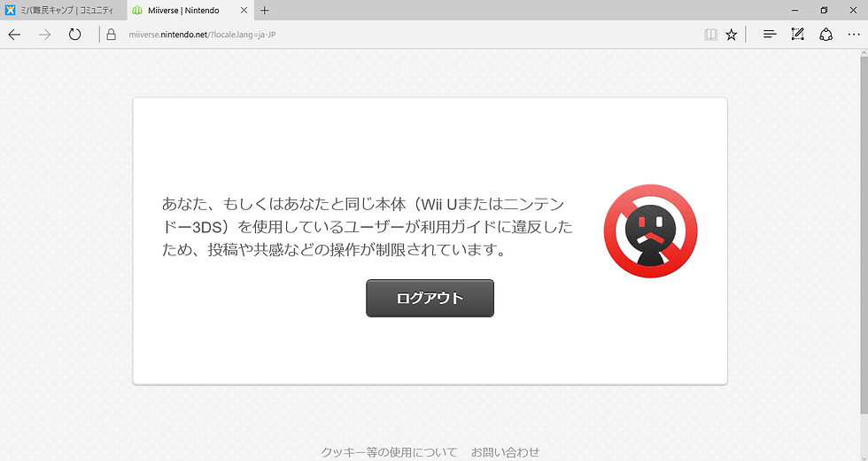Click the forward navigation arrow
This screenshot has height=461, width=868.
(x=44, y=35)
